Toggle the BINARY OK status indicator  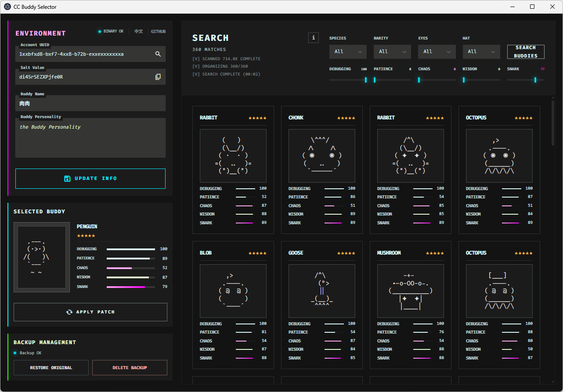[x=101, y=31]
